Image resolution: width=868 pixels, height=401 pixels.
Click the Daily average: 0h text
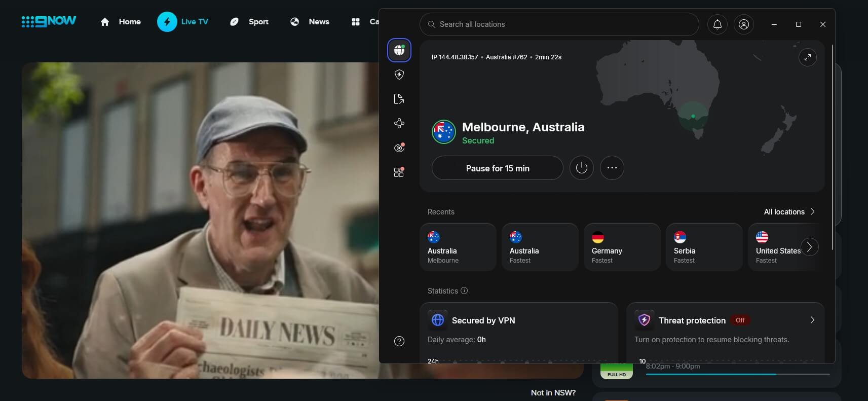coord(457,340)
